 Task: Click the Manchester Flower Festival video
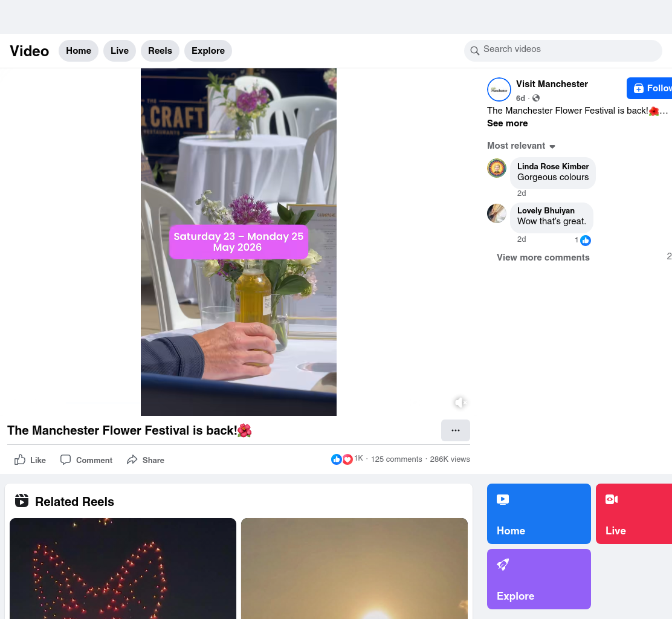(239, 242)
